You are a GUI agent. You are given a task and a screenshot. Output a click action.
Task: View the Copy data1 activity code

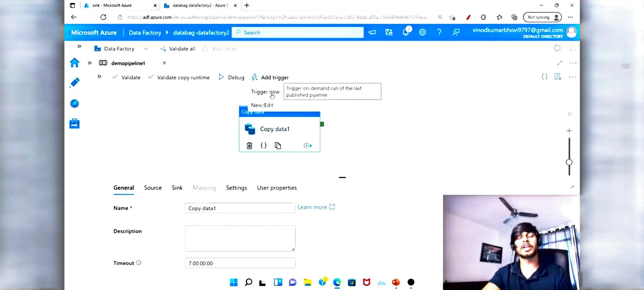click(x=264, y=145)
